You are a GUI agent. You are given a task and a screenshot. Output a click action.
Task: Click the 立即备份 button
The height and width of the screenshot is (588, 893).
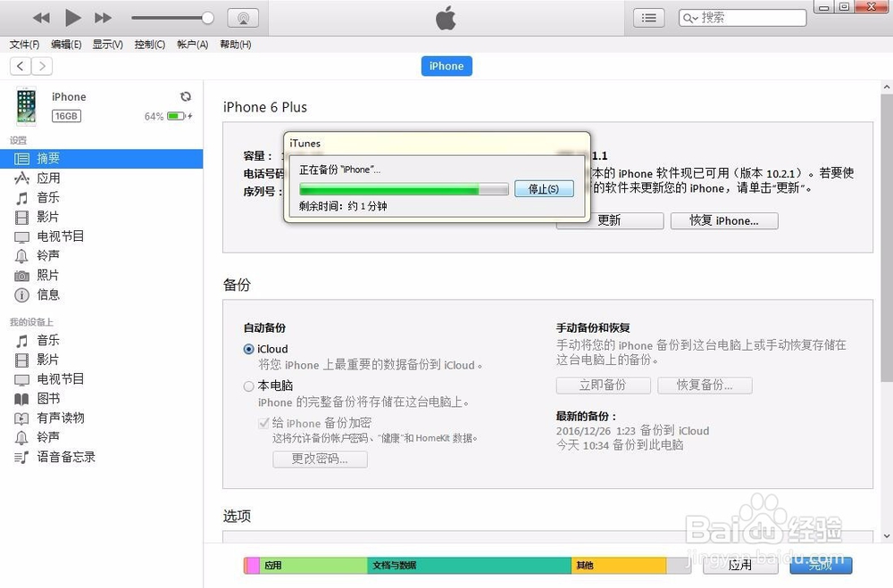[603, 385]
